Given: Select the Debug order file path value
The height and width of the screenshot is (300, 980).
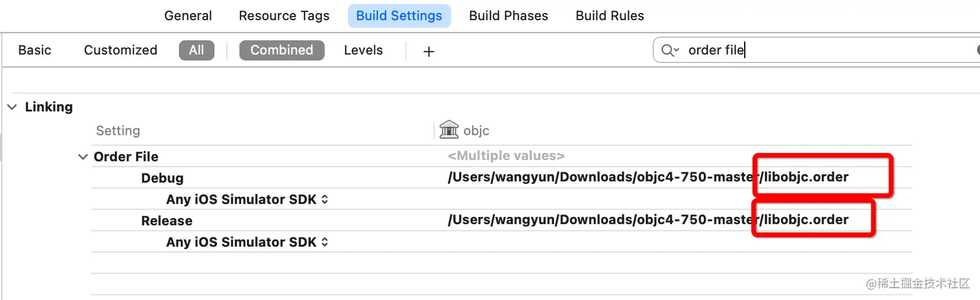Looking at the screenshot, I should click(647, 178).
